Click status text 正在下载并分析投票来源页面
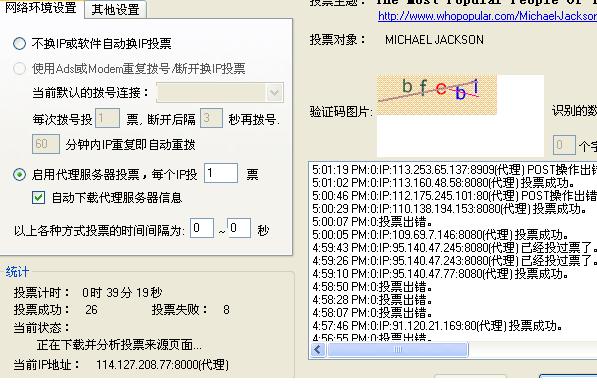The width and height of the screenshot is (597, 384). pos(119,345)
